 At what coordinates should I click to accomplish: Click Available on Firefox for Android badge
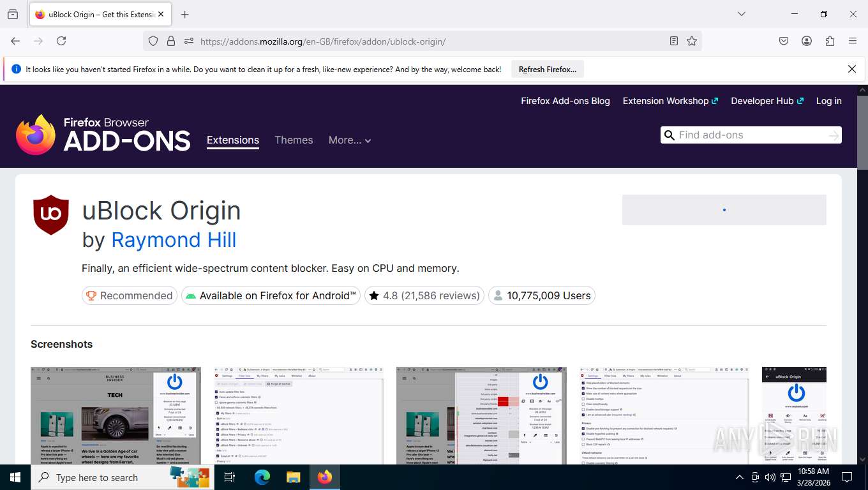tap(271, 295)
